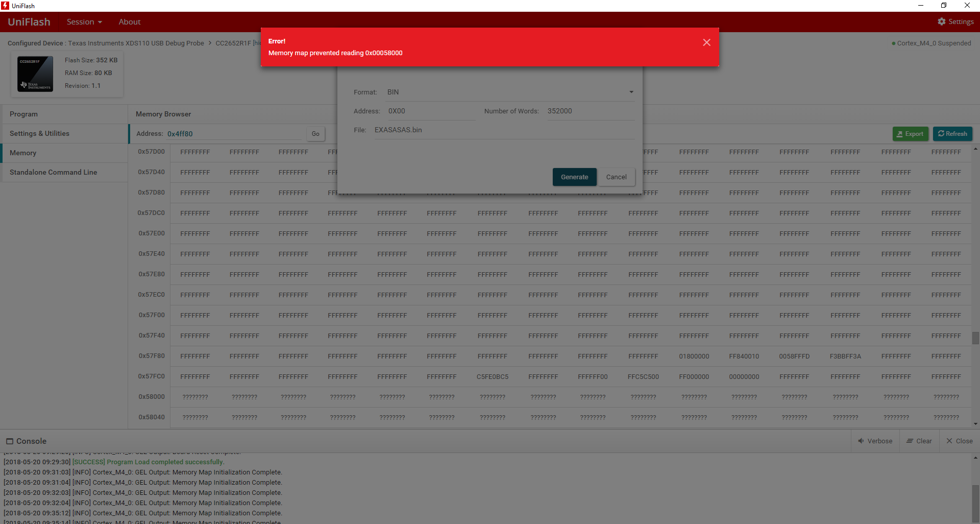Expand the Format BIN dropdown
Viewport: 980px width, 524px height.
coord(510,92)
